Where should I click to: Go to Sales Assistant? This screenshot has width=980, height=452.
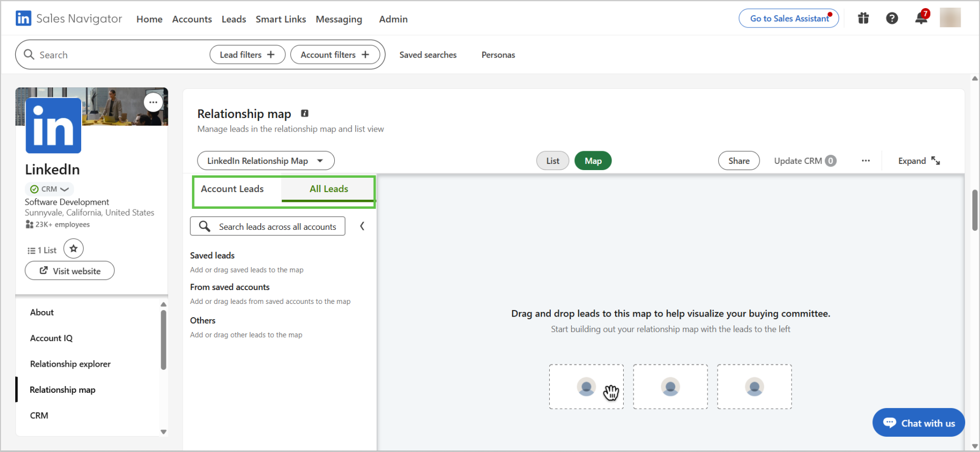789,18
